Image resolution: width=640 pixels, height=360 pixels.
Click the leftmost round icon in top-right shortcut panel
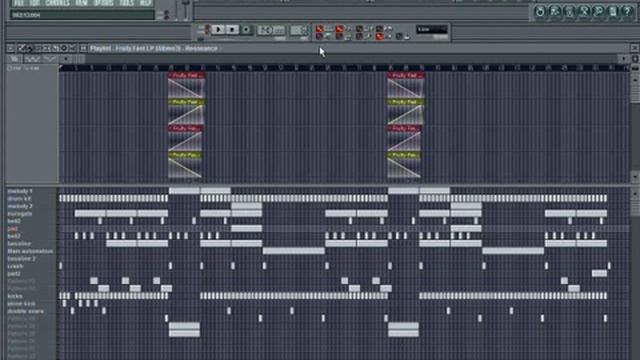coord(540,11)
